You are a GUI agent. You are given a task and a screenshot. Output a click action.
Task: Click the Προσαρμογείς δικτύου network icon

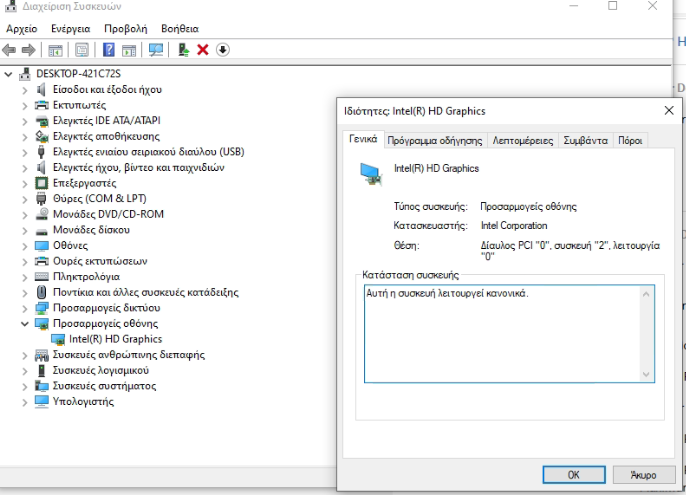(x=42, y=308)
